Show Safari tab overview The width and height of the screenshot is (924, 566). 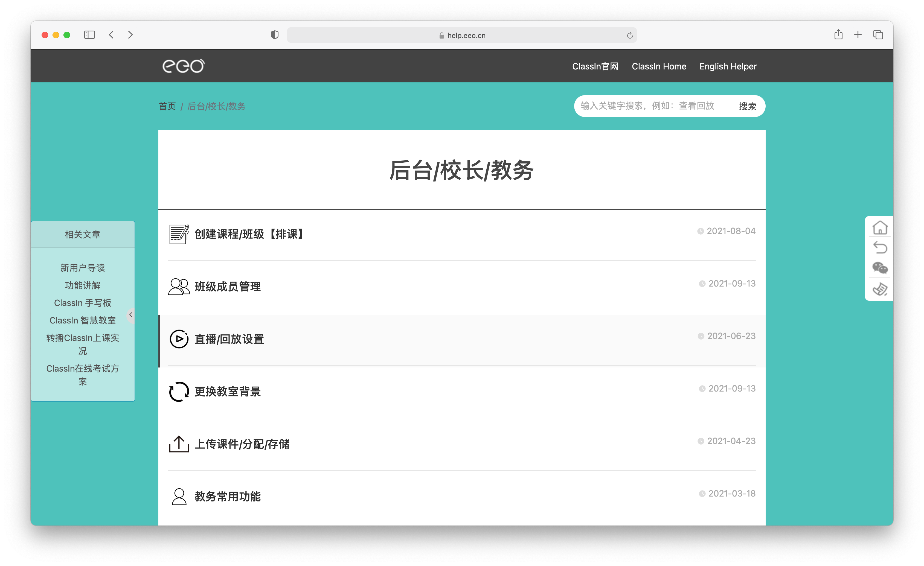coord(878,35)
